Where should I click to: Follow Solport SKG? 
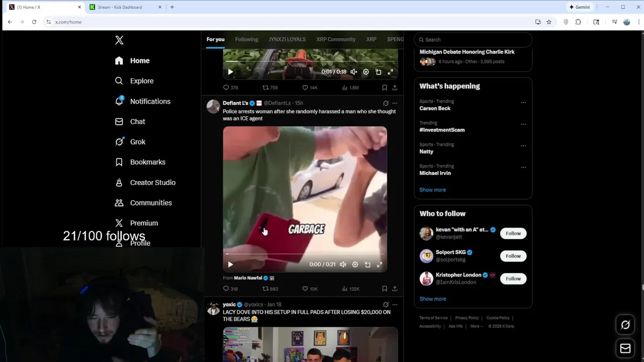(513, 256)
